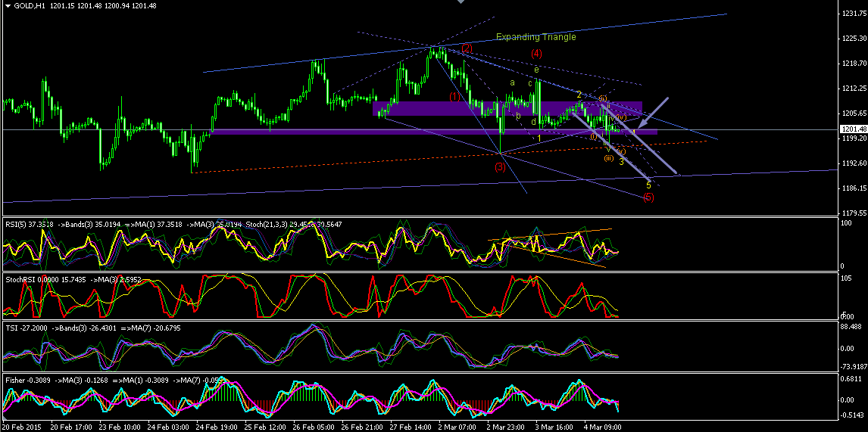Select the yellow 2 wave label
Screen dimensions: 868x432
pyautogui.click(x=579, y=95)
